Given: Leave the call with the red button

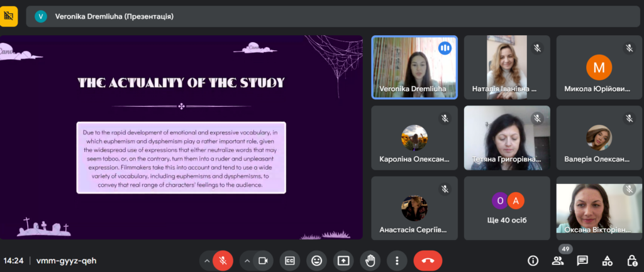Looking at the screenshot, I should pos(428,260).
